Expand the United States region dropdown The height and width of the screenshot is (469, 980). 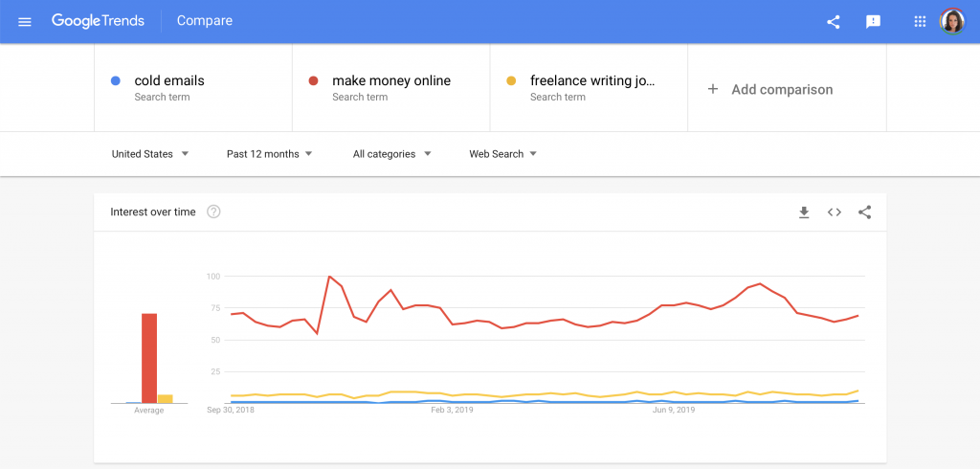[x=149, y=154]
